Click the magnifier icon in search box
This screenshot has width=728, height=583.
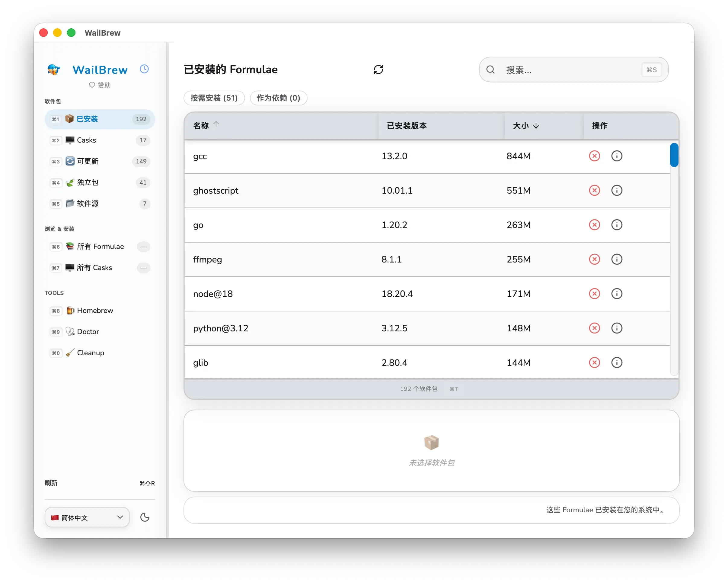pyautogui.click(x=490, y=70)
